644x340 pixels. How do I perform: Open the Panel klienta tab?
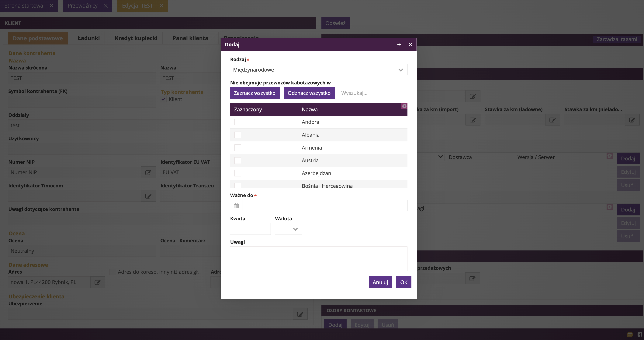(x=191, y=38)
